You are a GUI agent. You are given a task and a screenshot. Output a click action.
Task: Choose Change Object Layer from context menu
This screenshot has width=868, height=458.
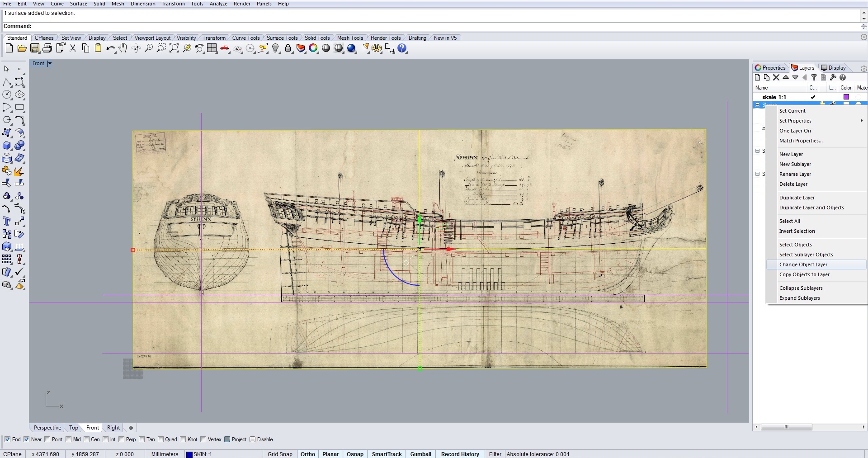click(x=803, y=264)
